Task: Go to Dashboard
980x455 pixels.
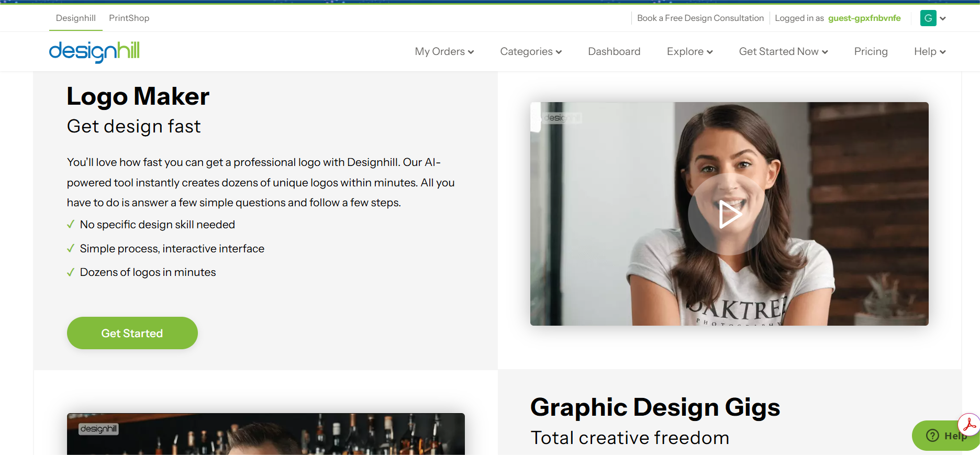Action: click(x=614, y=51)
